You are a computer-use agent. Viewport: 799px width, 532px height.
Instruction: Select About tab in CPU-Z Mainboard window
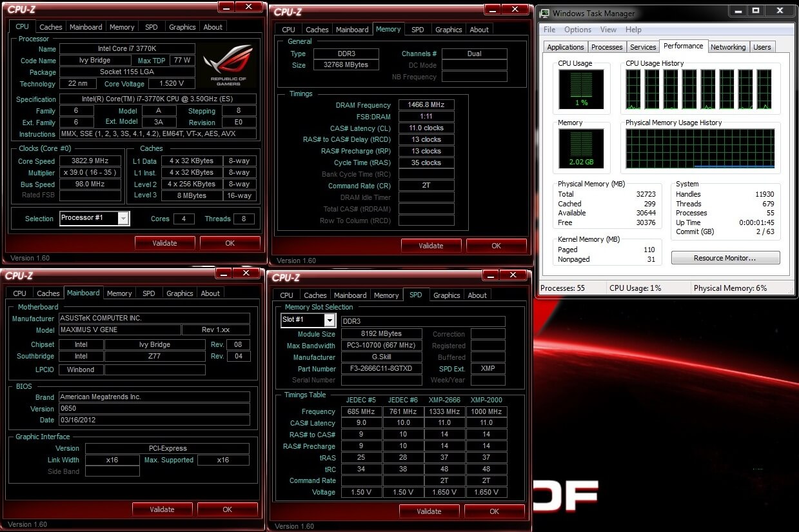click(x=210, y=293)
